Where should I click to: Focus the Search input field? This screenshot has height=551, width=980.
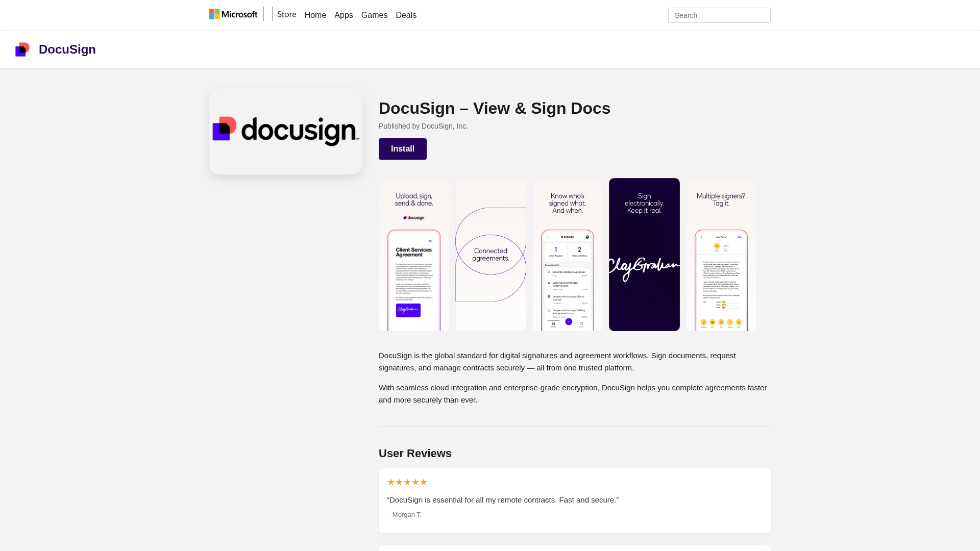(x=719, y=15)
